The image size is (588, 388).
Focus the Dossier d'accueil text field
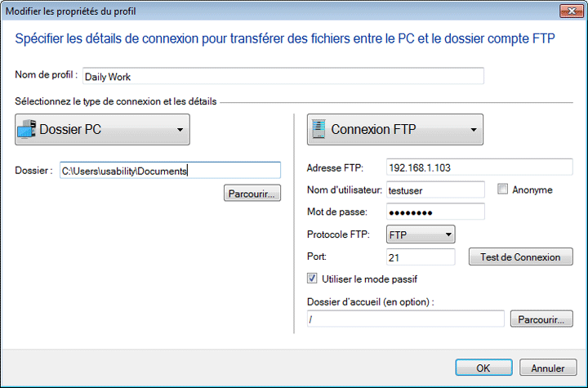405,319
